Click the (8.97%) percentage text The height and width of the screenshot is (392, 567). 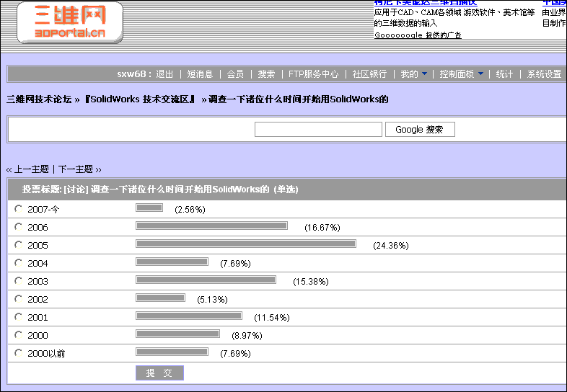pyautogui.click(x=247, y=336)
